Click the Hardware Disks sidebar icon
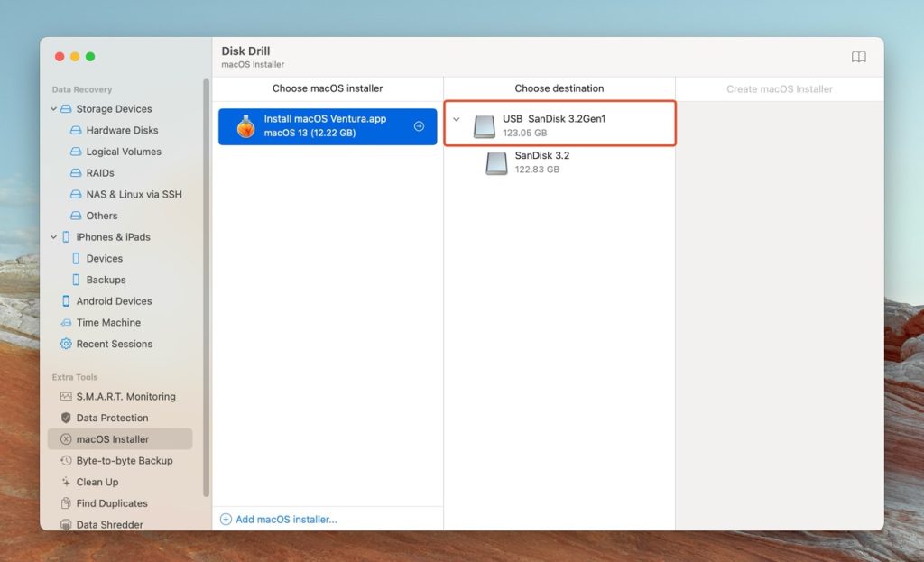Image resolution: width=924 pixels, height=562 pixels. 77,130
